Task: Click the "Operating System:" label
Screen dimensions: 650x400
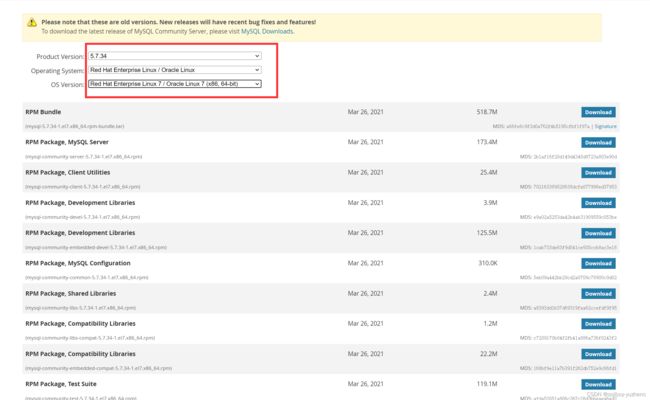Action: (x=58, y=71)
